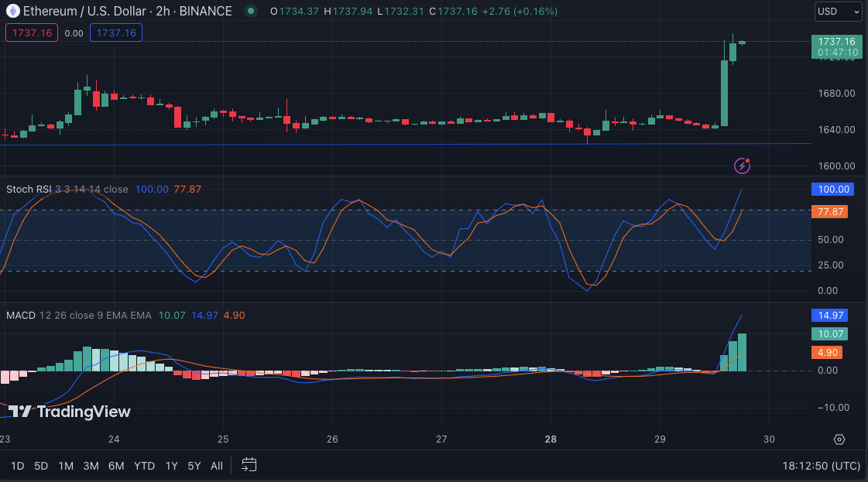The image size is (868, 482).
Task: Click the red sell price tag 1737.16
Action: [32, 33]
